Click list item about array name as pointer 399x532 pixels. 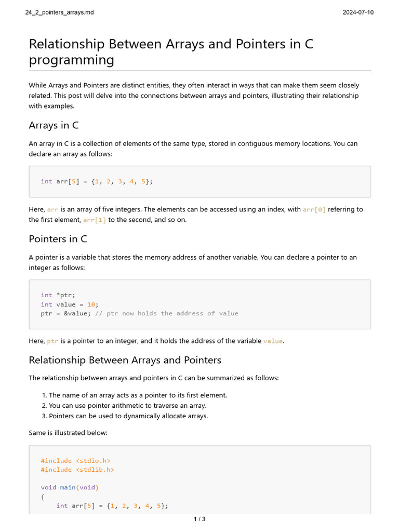point(138,395)
